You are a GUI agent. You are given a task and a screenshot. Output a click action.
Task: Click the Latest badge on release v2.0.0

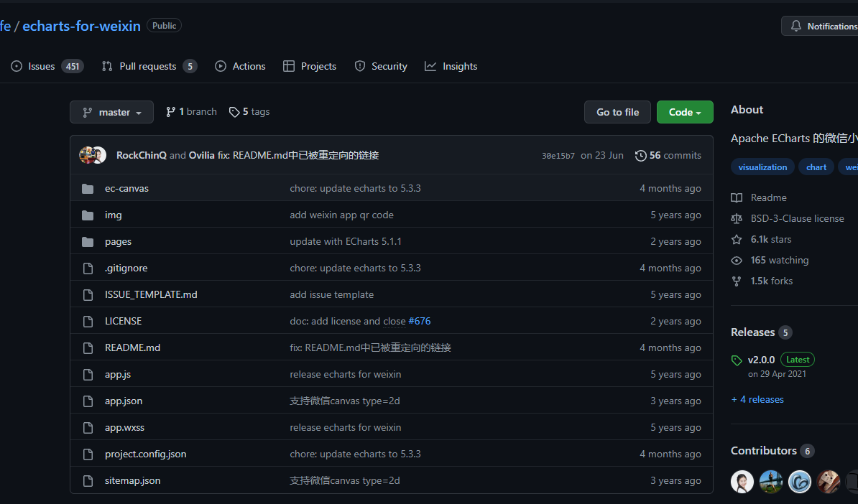click(797, 359)
